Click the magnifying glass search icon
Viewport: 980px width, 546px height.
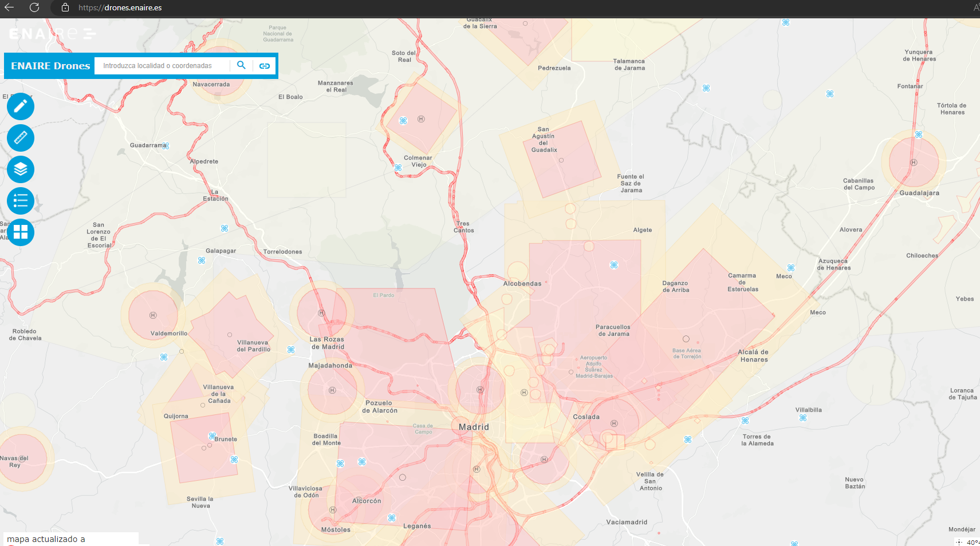click(241, 65)
